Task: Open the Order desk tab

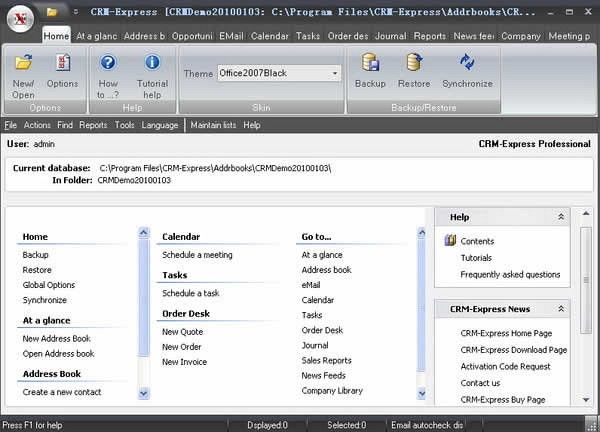Action: [348, 36]
